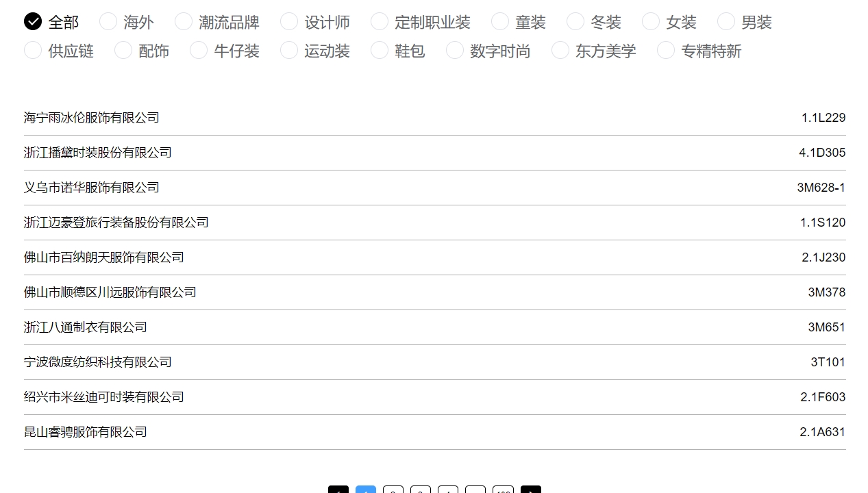Filter exhibitors by 运动装
868x493 pixels.
pyautogui.click(x=315, y=51)
